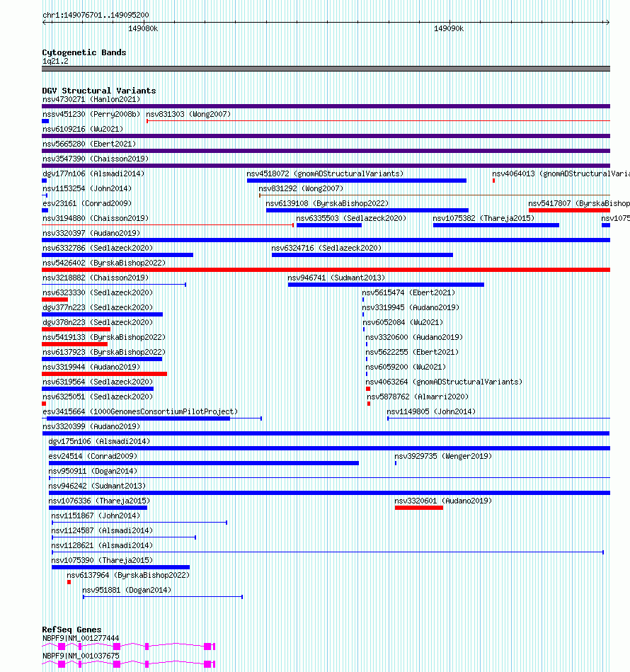
Task: Click nsv6137964 (ByrskaBishop2022) label
Action: pos(128,576)
